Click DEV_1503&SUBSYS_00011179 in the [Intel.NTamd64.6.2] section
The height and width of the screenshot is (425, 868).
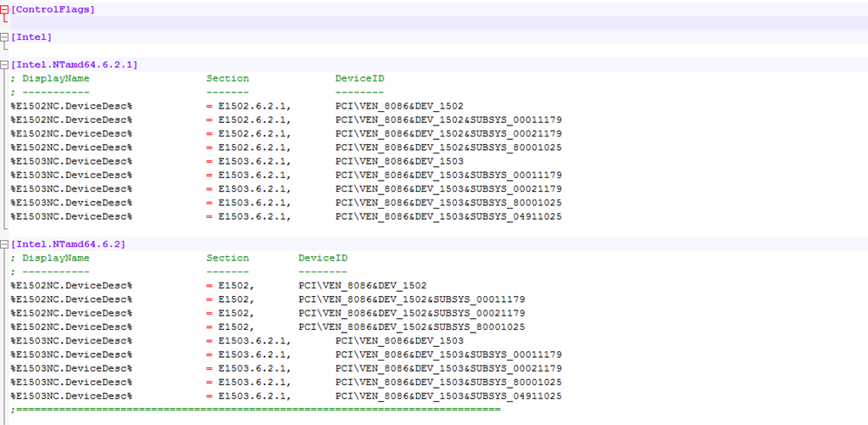(x=448, y=355)
